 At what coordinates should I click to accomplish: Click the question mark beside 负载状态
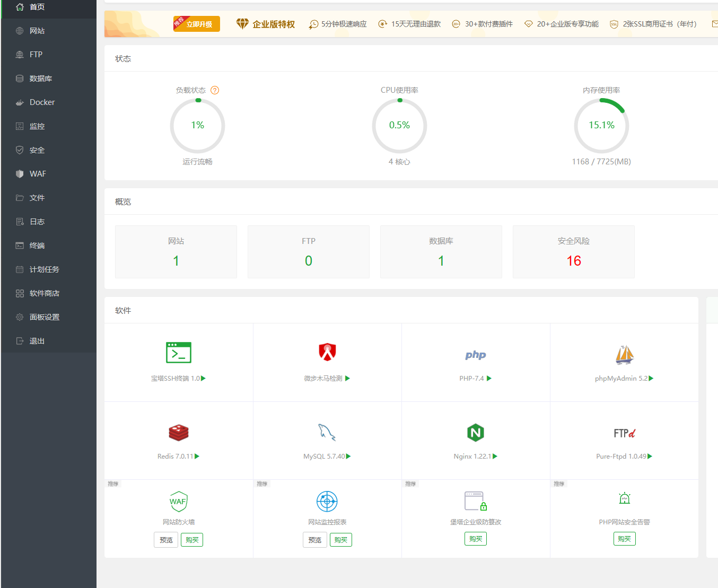pos(215,90)
